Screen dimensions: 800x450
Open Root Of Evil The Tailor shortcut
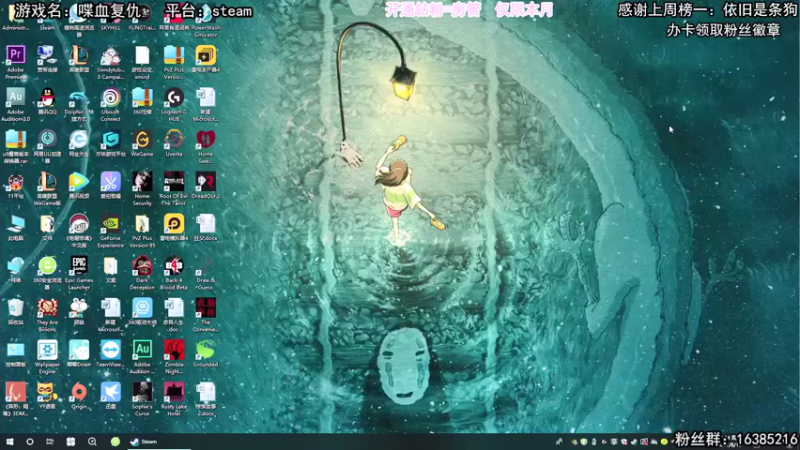tap(174, 188)
